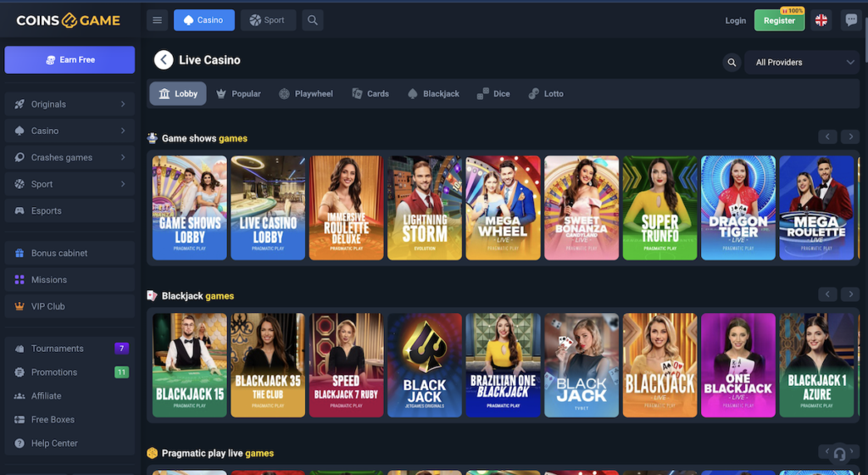Screen dimensions: 868x475
Task: Open Promotions with badge 11
Action: (x=70, y=372)
